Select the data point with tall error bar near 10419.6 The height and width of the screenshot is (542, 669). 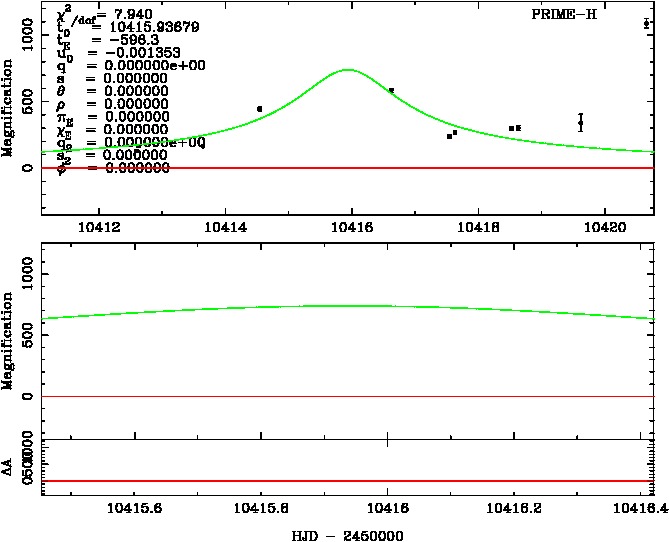(x=580, y=122)
